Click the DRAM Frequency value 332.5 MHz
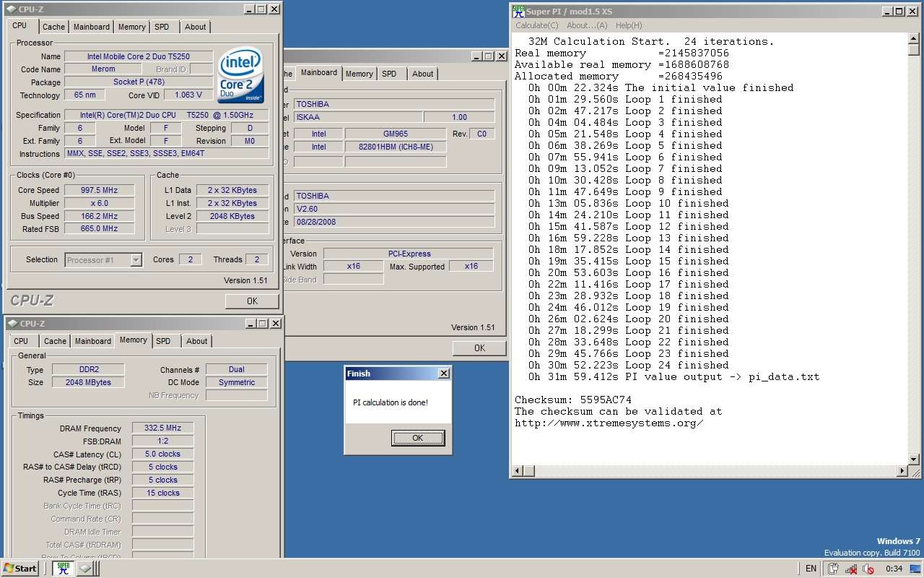 click(x=162, y=428)
